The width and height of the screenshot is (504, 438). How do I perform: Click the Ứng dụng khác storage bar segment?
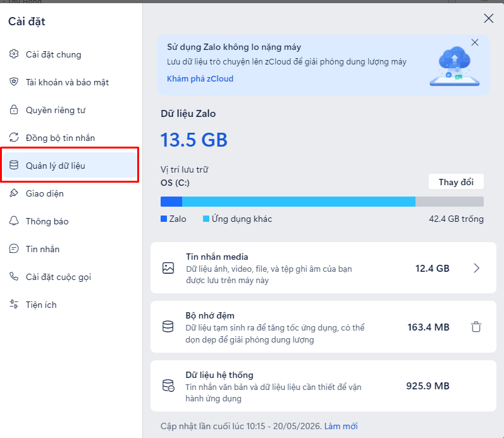pos(298,202)
